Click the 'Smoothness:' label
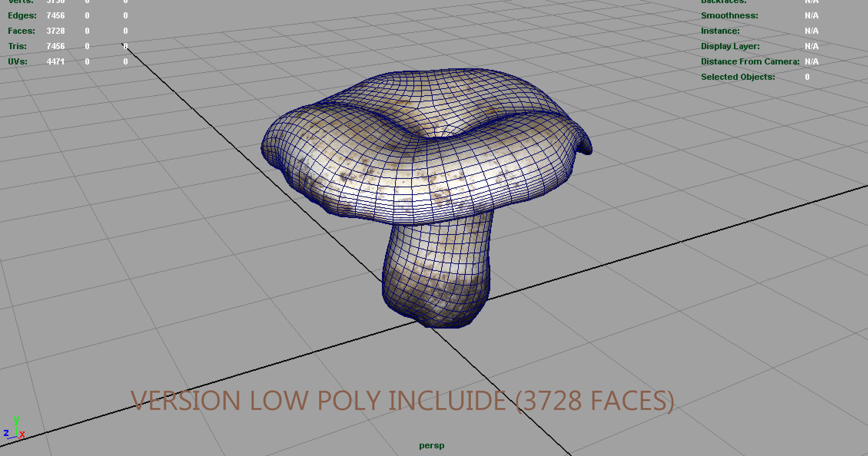 [730, 16]
